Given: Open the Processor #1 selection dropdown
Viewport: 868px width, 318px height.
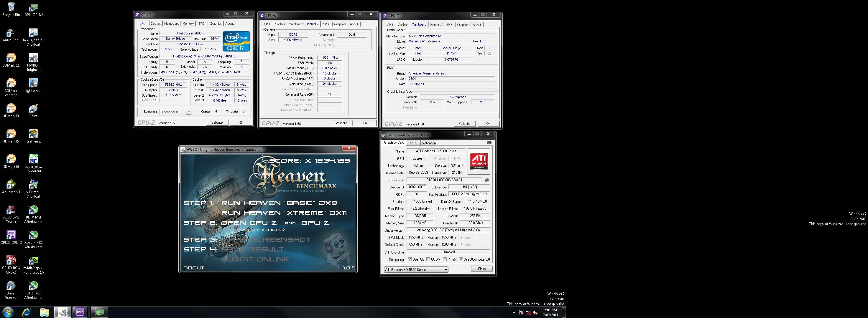Looking at the screenshot, I should pos(175,112).
